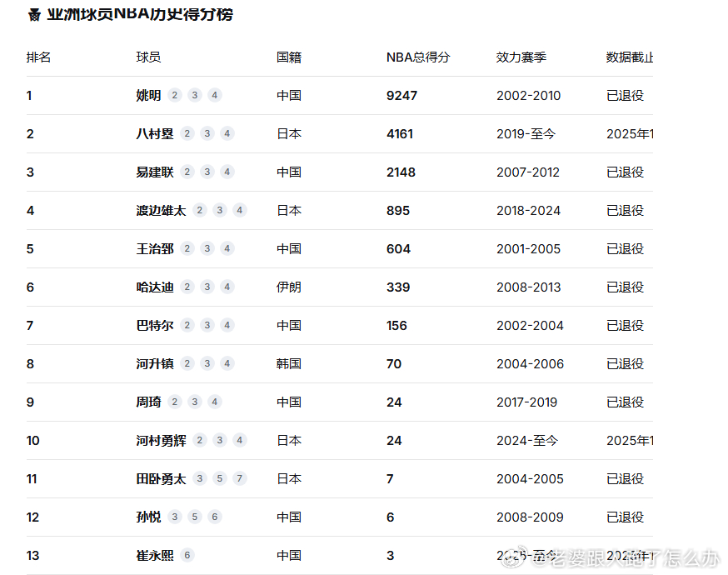Click the season range 2018-2024
The width and height of the screenshot is (728, 575).
tap(528, 210)
